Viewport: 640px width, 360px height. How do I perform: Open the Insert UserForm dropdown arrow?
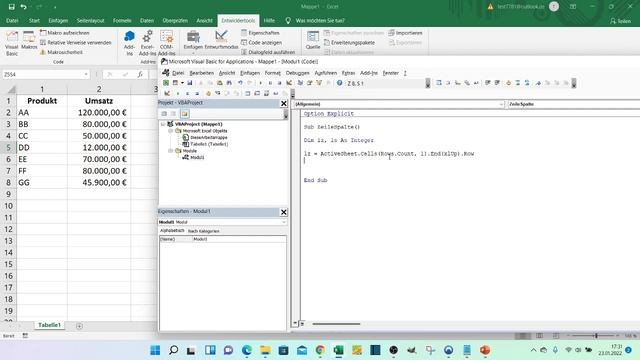[182, 83]
